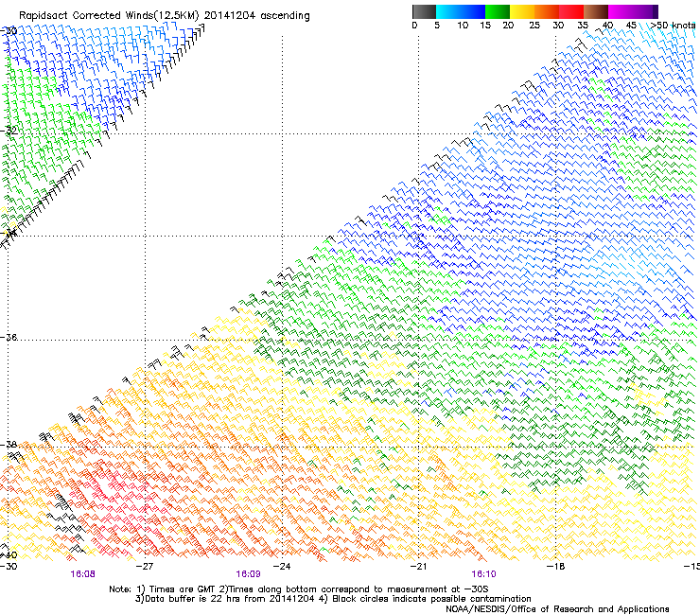Click the '-21' longitude axis label
Viewport: 700px width, 615px height.
(418, 567)
